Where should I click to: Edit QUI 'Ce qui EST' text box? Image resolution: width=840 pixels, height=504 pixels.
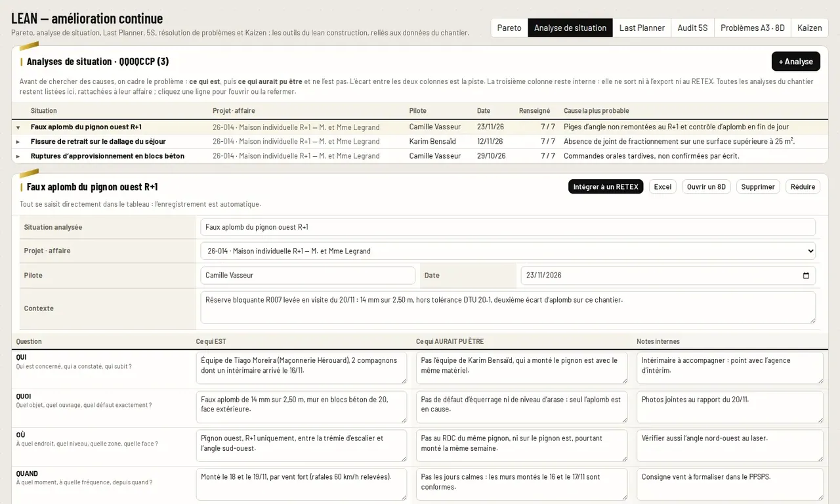(302, 368)
